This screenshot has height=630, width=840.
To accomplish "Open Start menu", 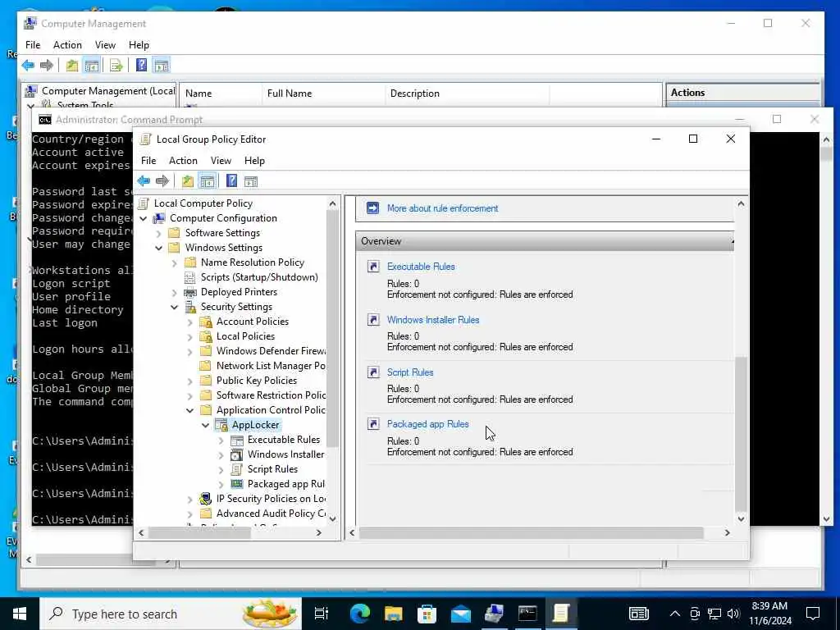I will (20, 614).
